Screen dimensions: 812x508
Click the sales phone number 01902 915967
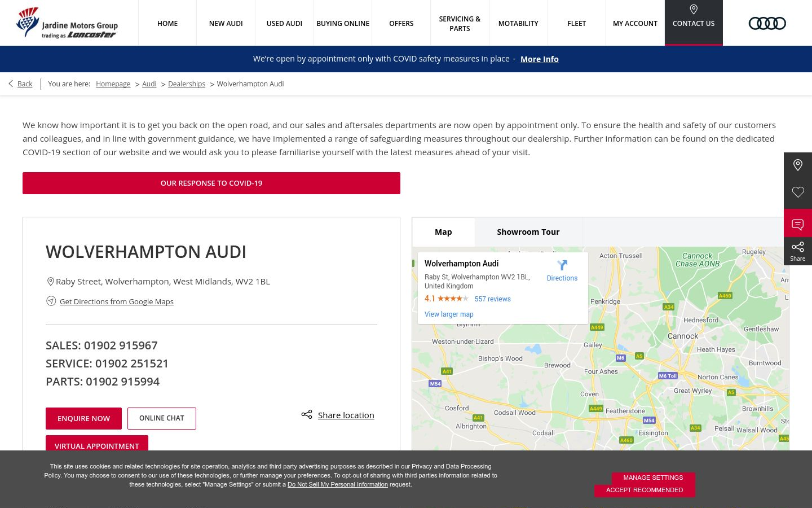121,345
